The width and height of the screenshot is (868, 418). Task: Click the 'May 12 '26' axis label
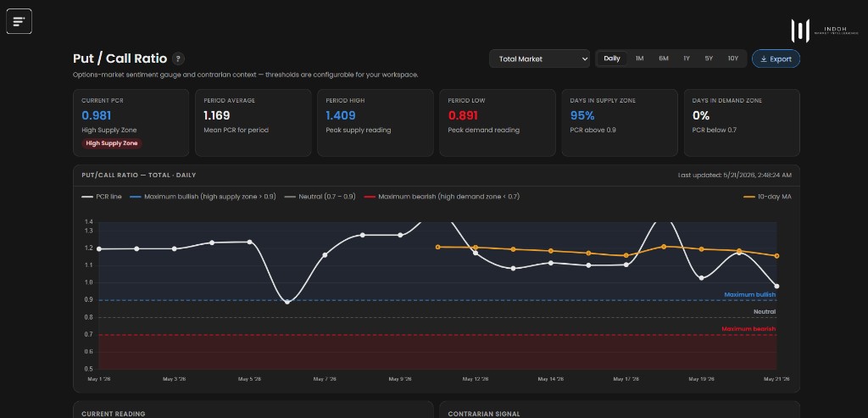click(475, 379)
